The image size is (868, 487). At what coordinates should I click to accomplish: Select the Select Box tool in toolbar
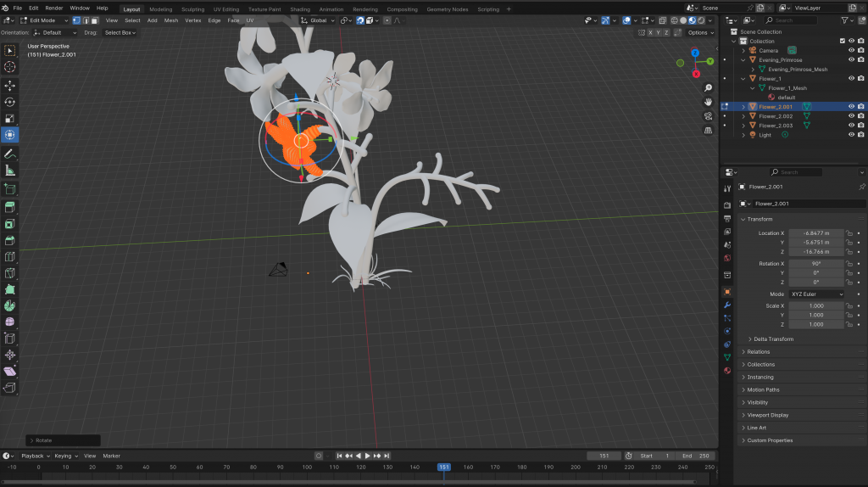point(10,50)
